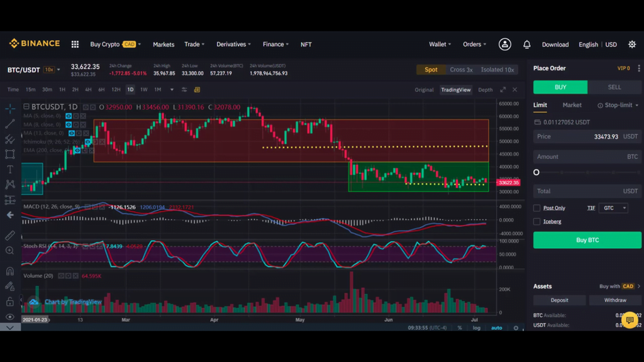Toggle visibility of MA (5, close, 0)
644x362 pixels.
pos(69,116)
